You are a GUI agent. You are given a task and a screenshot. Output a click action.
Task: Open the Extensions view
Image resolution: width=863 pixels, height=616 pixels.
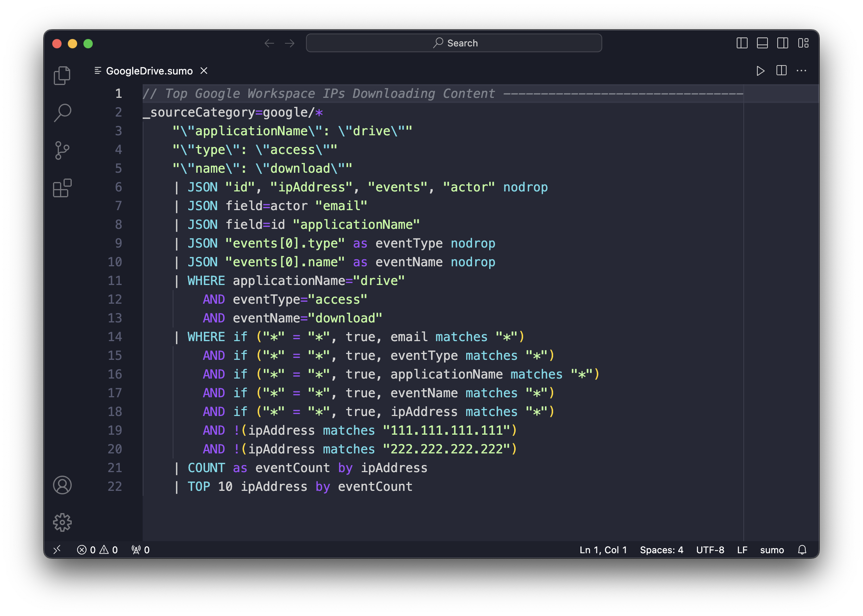click(x=62, y=188)
